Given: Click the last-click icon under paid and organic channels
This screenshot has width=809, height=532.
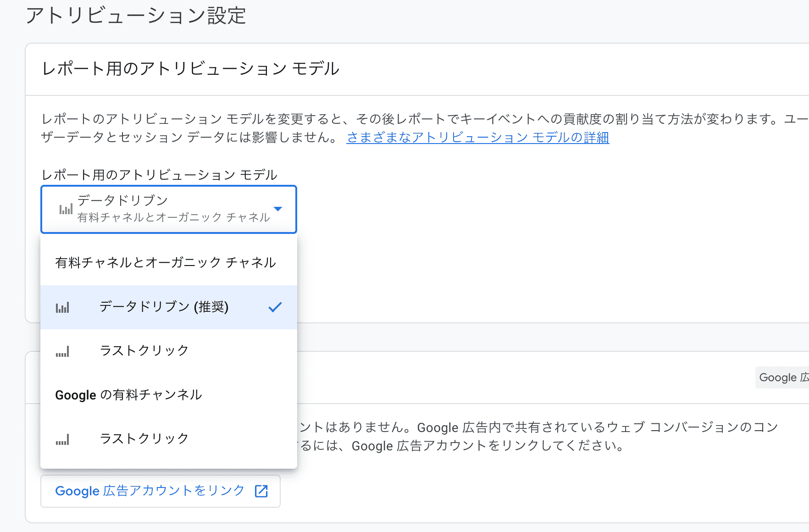Looking at the screenshot, I should [62, 351].
